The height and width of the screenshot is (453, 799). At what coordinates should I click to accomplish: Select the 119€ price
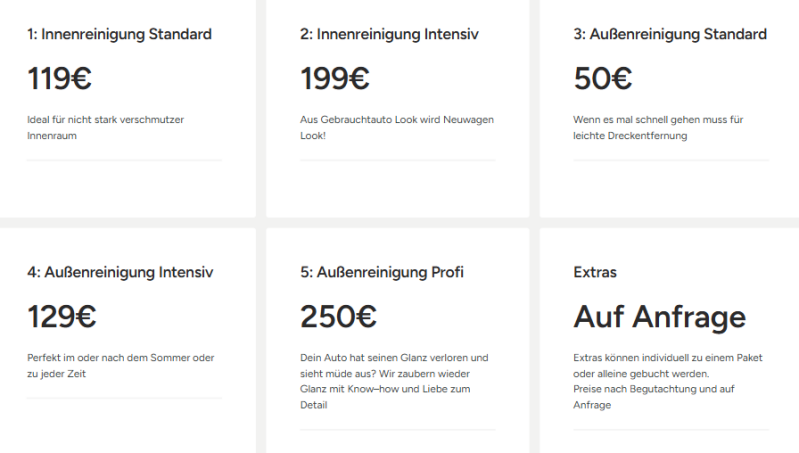coord(59,78)
